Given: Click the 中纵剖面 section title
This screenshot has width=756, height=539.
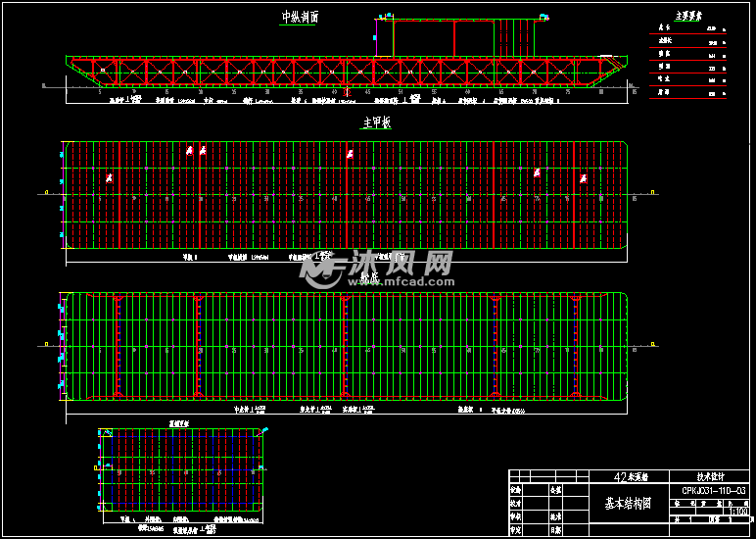Looking at the screenshot, I should 299,17.
